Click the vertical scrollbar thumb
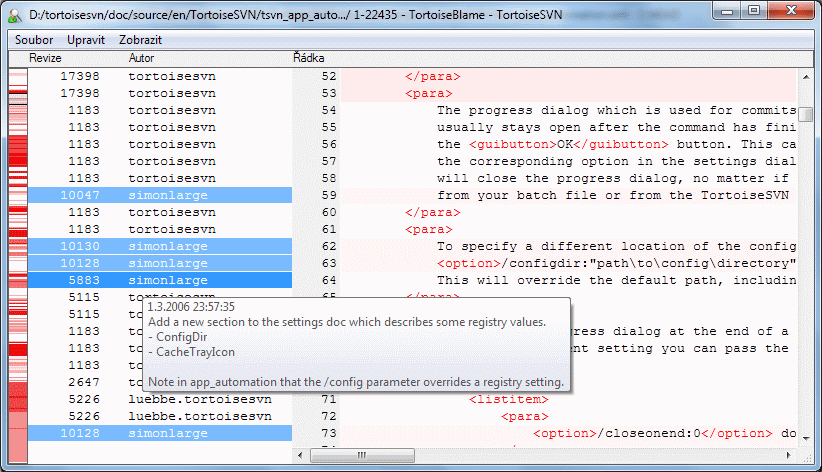 (806, 114)
